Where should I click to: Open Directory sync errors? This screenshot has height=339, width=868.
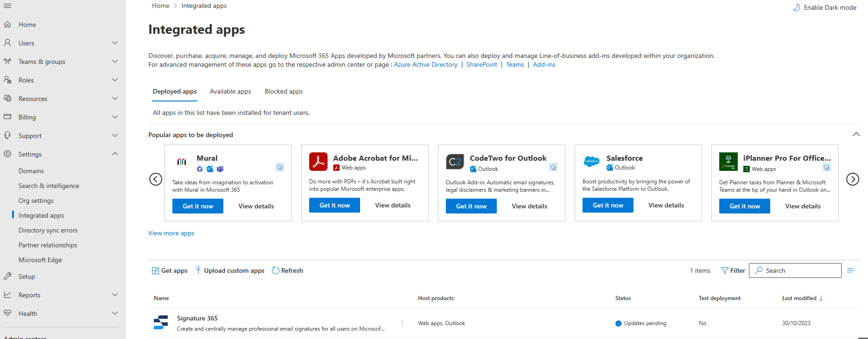[x=48, y=230]
